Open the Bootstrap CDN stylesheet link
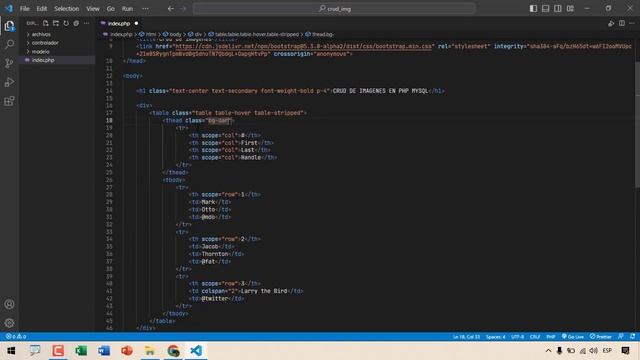The height and width of the screenshot is (360, 640). pos(303,47)
